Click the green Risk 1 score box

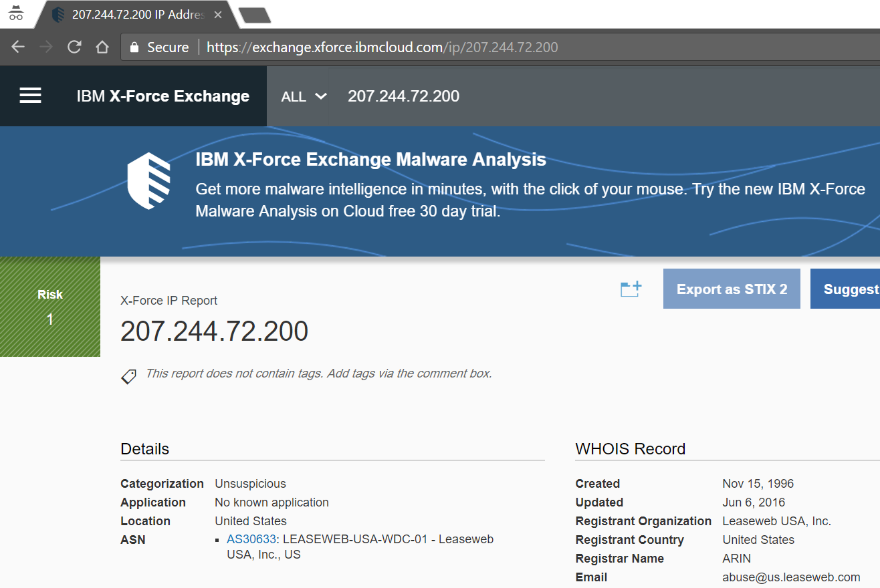point(50,307)
